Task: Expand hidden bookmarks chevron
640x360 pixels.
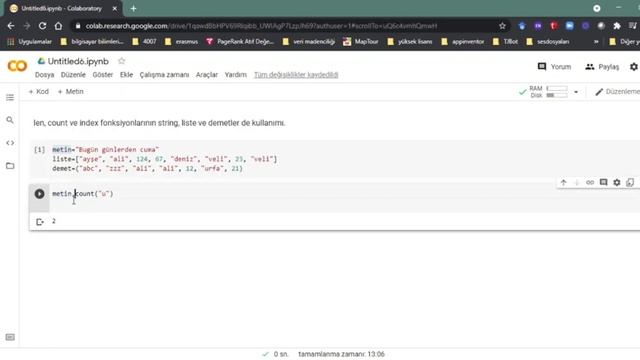Action: 596,42
